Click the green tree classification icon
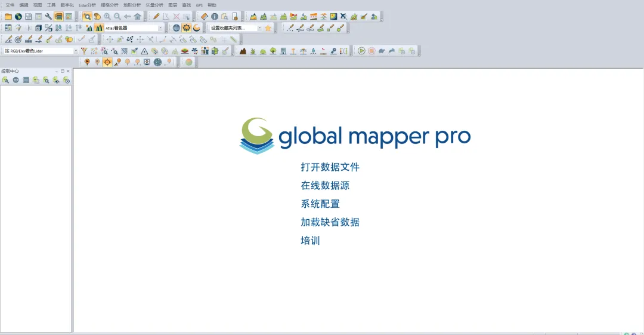 pos(273,51)
